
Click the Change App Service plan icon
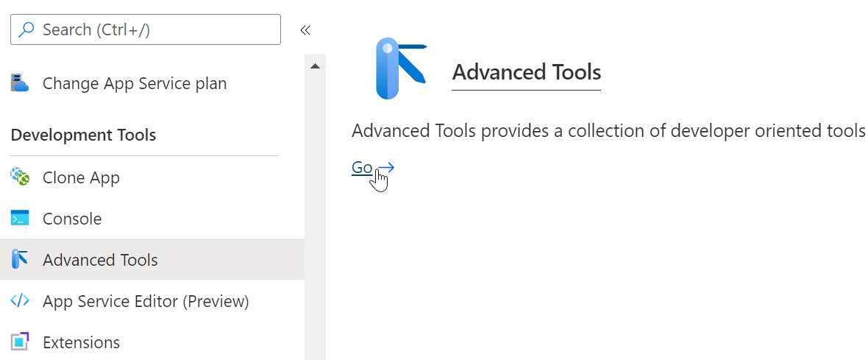tap(19, 84)
